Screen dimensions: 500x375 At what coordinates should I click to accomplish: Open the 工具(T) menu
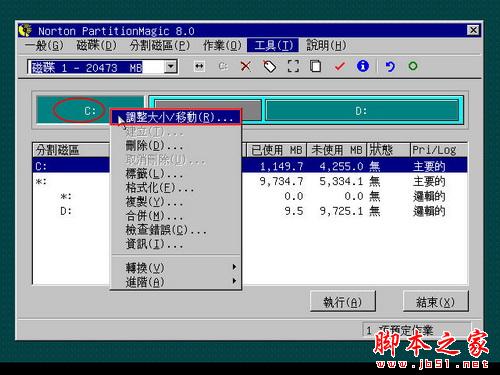(273, 45)
